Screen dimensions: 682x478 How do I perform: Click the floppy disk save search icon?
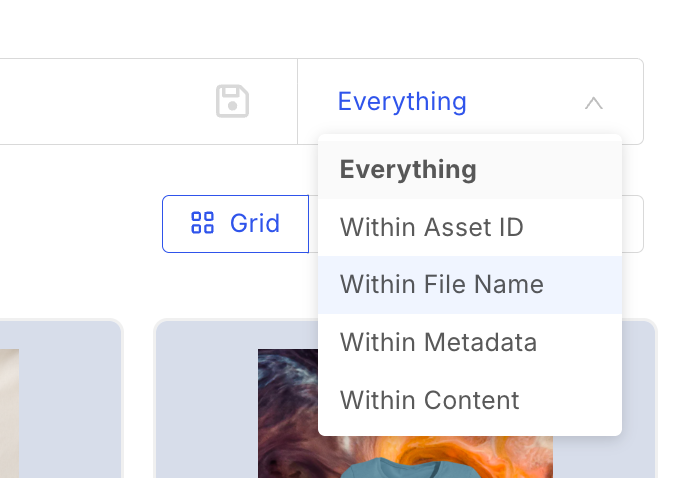(x=232, y=102)
